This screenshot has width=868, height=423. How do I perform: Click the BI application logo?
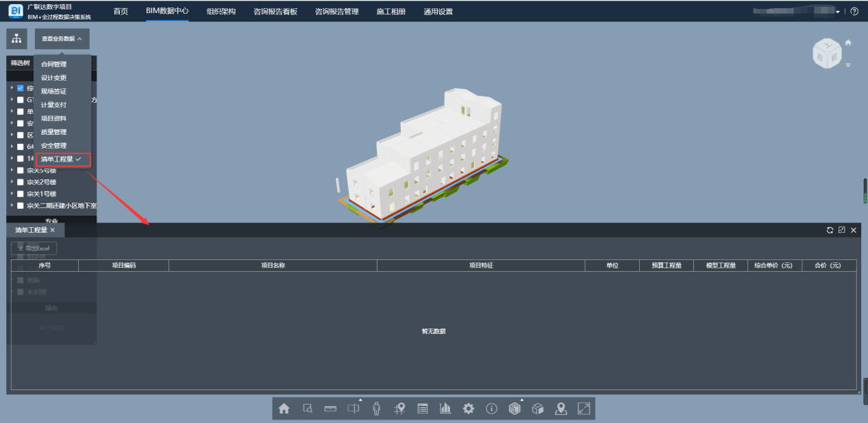pyautogui.click(x=16, y=11)
